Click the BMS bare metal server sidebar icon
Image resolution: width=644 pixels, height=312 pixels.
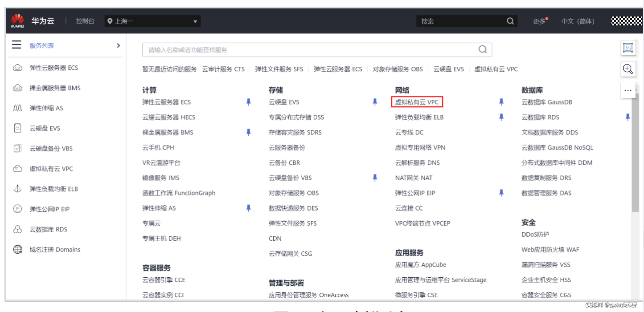[x=17, y=88]
